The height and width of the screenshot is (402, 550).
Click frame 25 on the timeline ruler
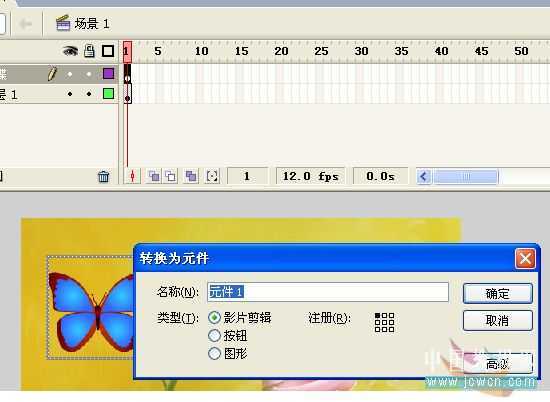click(321, 51)
